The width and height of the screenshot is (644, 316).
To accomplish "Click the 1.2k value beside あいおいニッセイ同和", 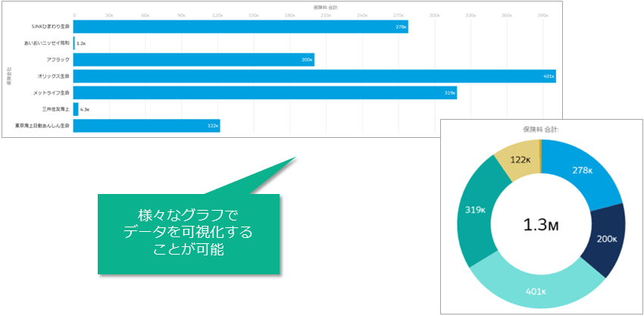I will point(81,43).
